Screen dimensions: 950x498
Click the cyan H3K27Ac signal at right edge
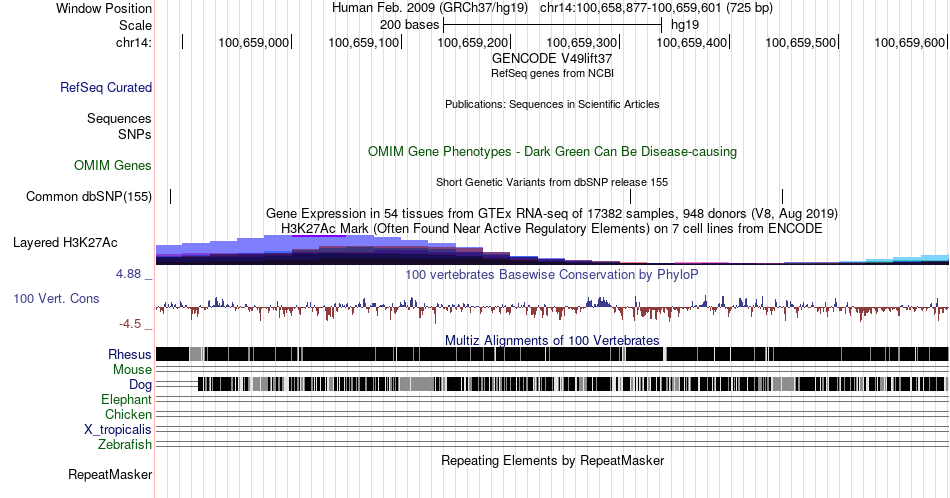[909, 260]
